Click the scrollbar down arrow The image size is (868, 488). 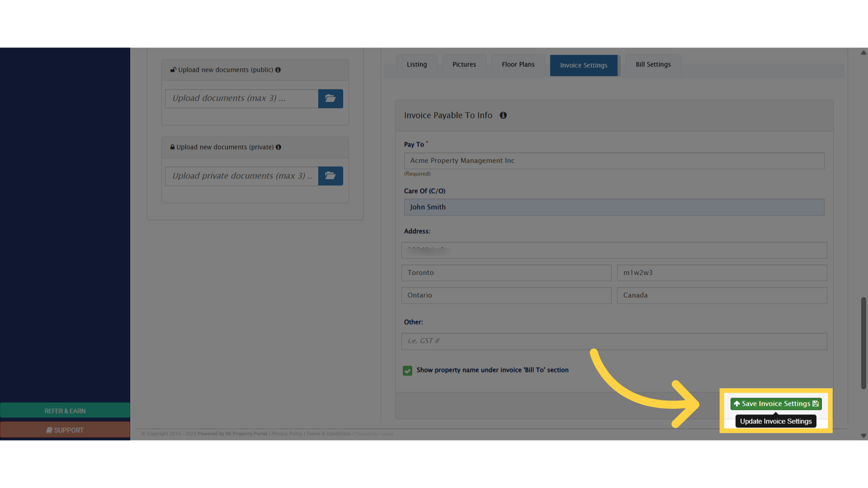point(863,436)
